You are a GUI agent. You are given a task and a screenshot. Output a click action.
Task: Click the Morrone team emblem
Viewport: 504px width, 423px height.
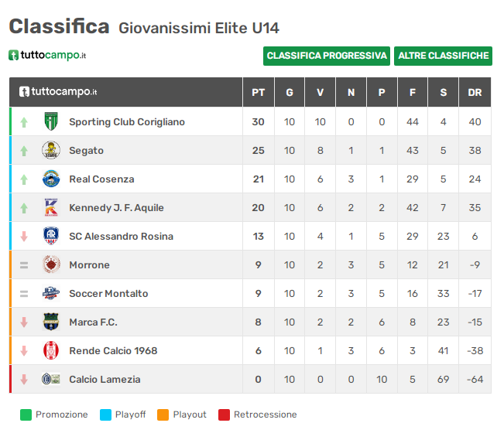pyautogui.click(x=51, y=264)
